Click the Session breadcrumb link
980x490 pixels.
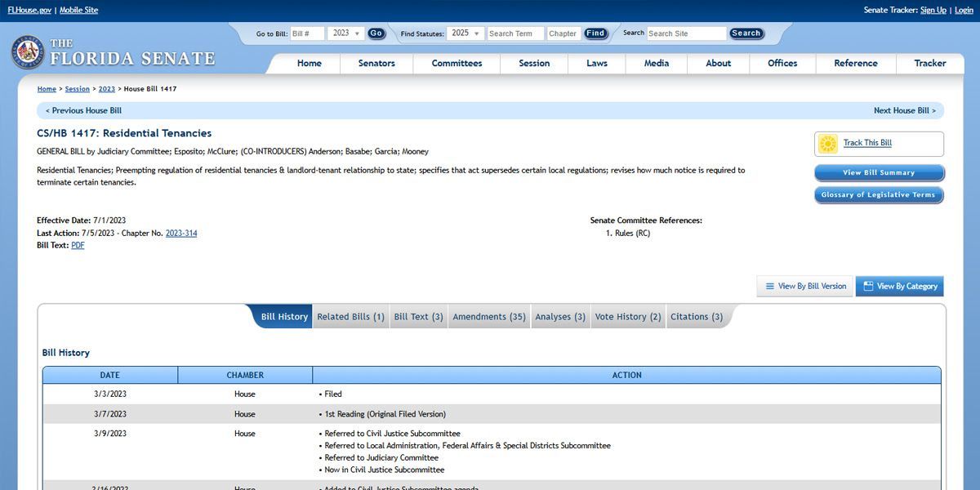78,89
